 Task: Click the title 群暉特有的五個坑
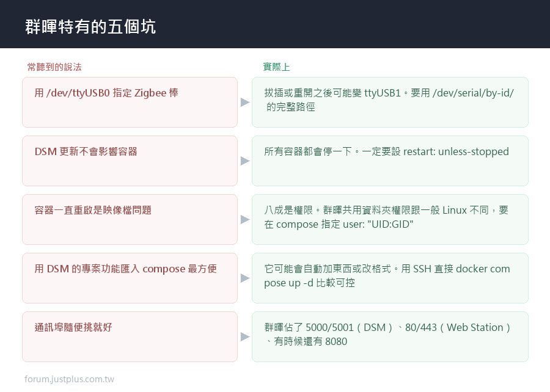(x=90, y=27)
